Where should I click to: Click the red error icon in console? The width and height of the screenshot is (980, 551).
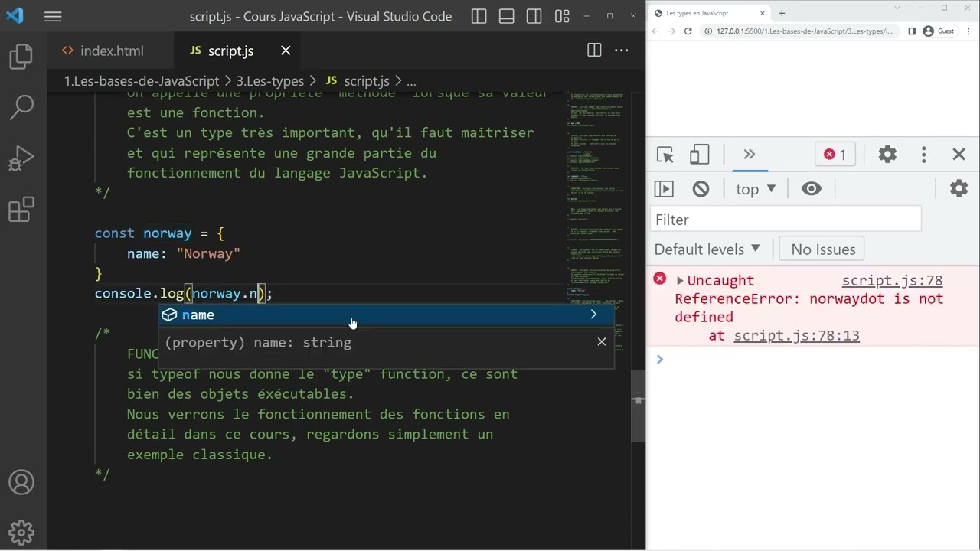pyautogui.click(x=659, y=279)
